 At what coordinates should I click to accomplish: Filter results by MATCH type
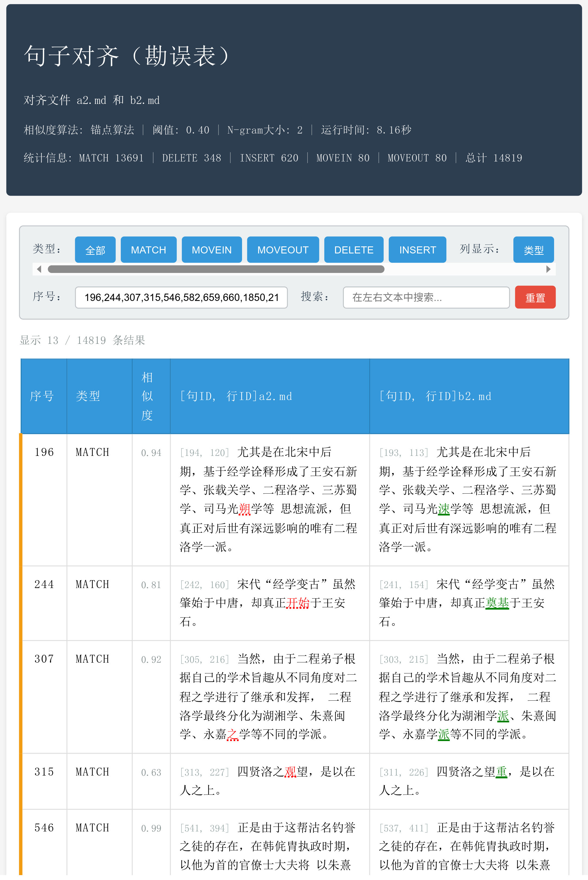(x=148, y=250)
